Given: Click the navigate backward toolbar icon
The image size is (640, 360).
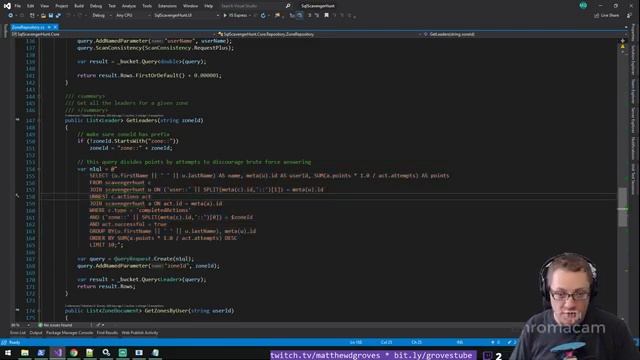Looking at the screenshot, I should click(10, 16).
